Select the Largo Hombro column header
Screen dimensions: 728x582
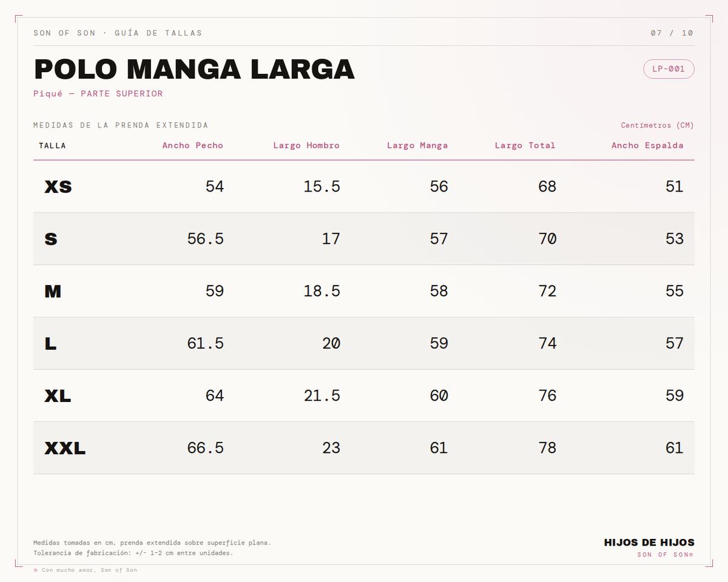306,145
